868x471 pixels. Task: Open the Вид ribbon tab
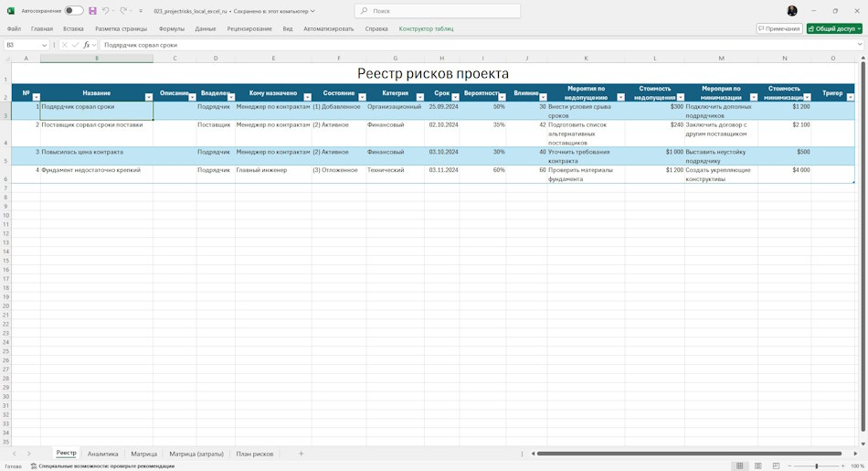pyautogui.click(x=288, y=29)
